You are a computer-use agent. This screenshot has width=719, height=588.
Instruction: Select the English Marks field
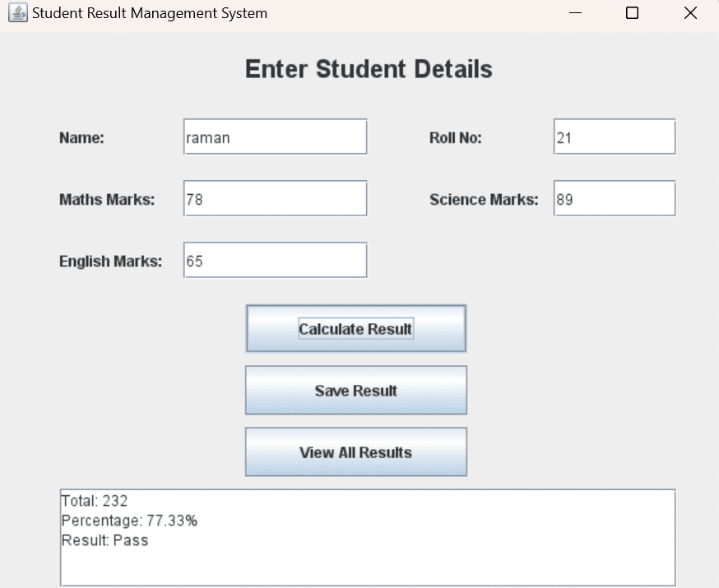275,261
